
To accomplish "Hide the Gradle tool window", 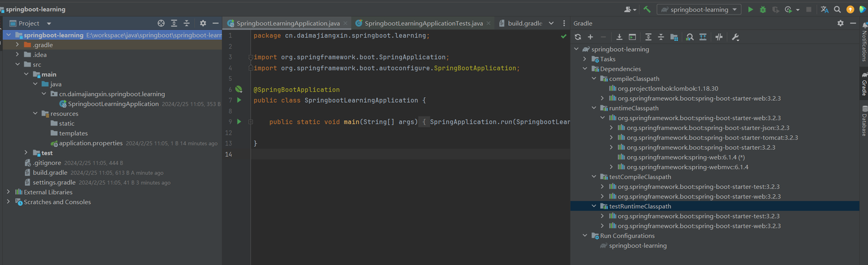I will 853,23.
